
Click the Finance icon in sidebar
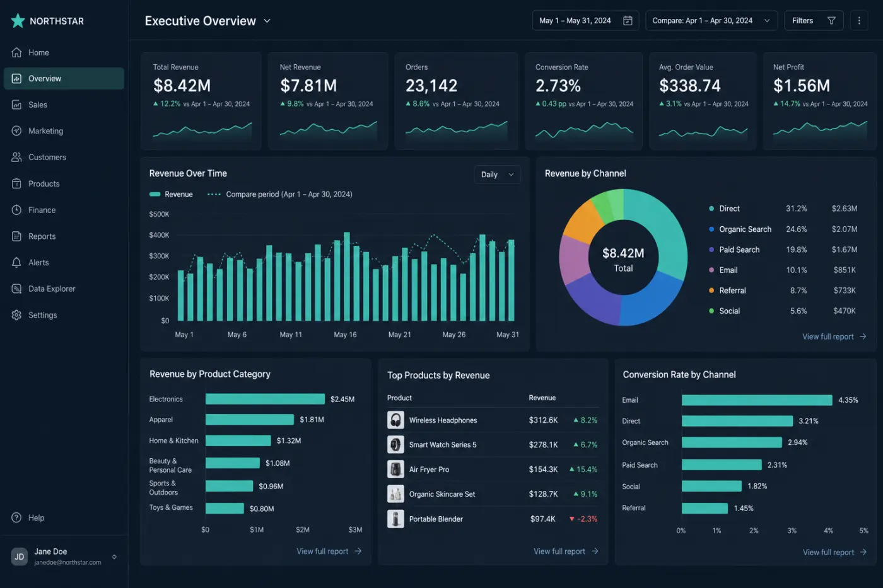(x=16, y=210)
